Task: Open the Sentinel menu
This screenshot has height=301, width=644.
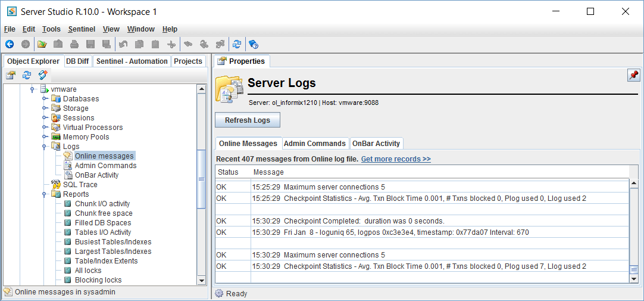Action: [x=81, y=29]
